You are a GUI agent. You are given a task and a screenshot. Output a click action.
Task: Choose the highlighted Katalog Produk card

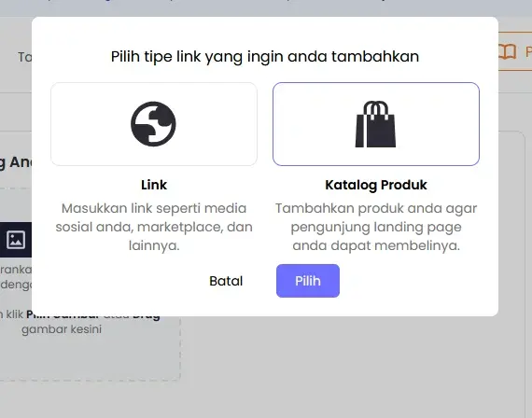click(376, 124)
